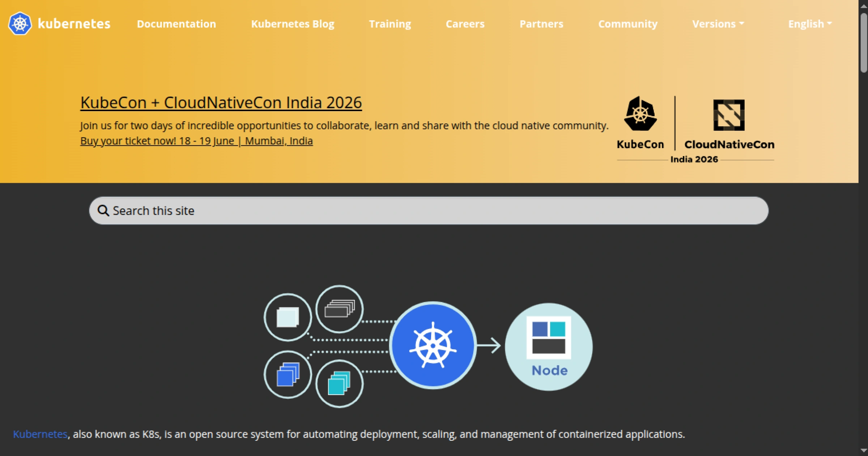Click the single light container icon in diagram
The height and width of the screenshot is (456, 868).
coord(288,317)
